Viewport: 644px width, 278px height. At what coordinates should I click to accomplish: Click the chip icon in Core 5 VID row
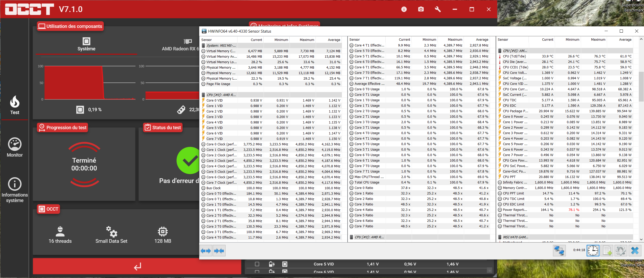coord(285,264)
